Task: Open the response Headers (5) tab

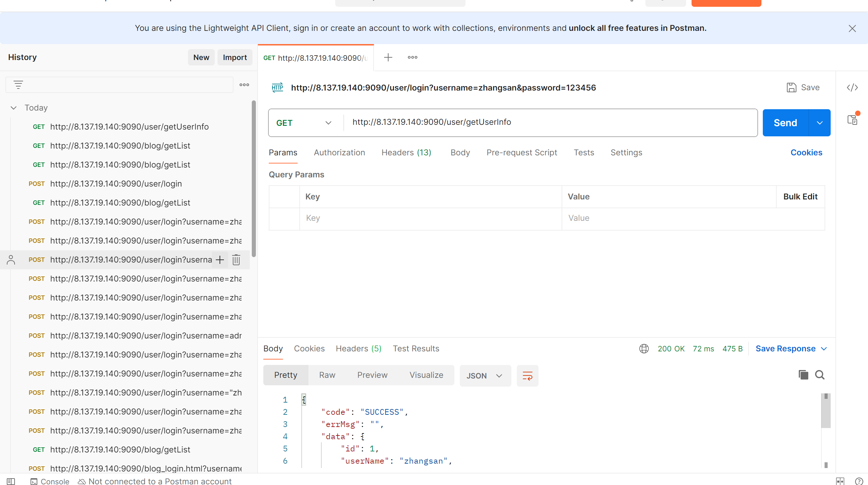Action: click(x=358, y=349)
